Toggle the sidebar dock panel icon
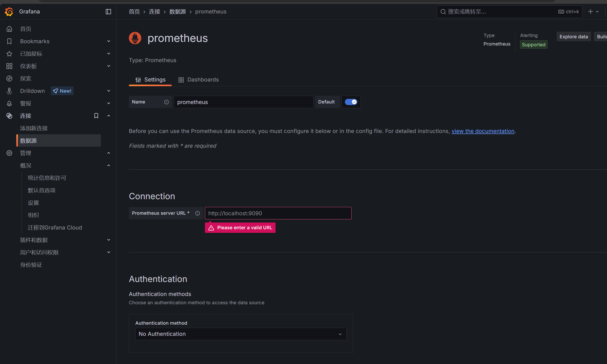Viewport: 607px width, 364px height. [108, 12]
